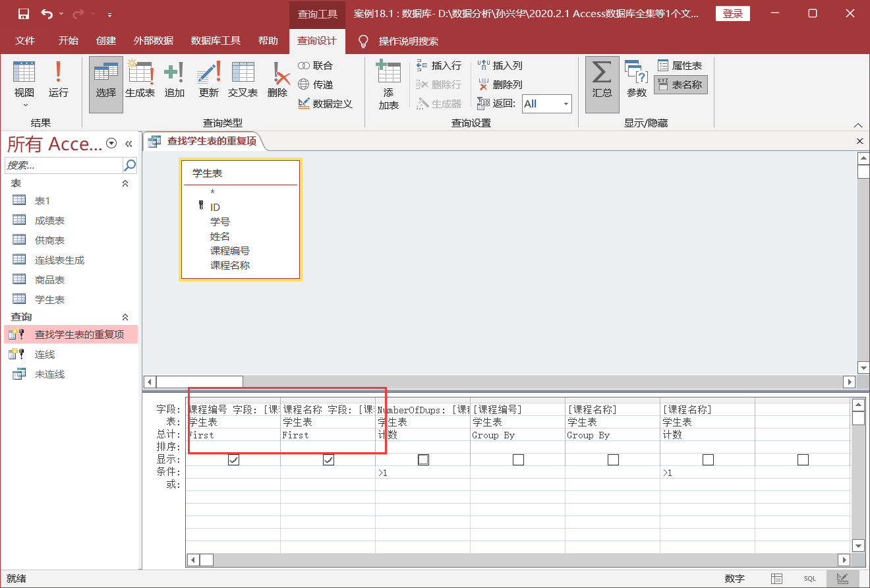Switch to the 数据库工具 tab

[x=216, y=41]
